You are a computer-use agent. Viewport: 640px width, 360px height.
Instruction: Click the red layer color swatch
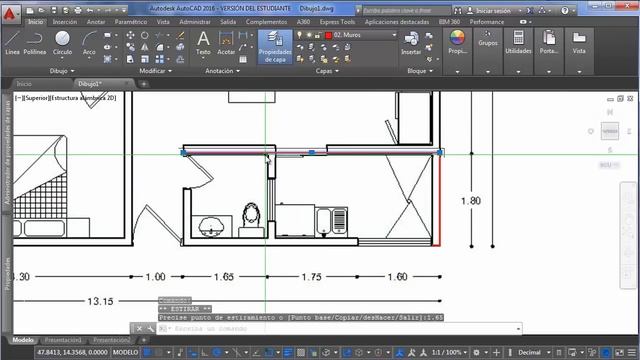328,35
